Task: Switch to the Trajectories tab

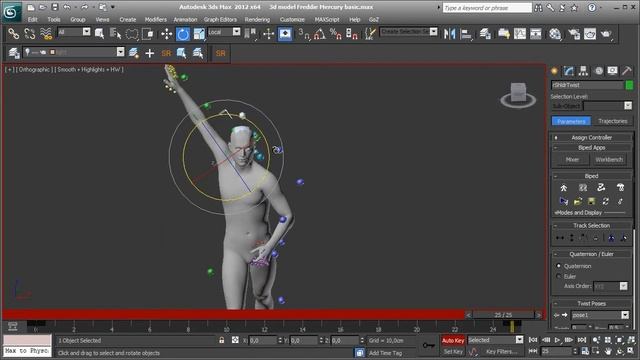Action: 612,121
